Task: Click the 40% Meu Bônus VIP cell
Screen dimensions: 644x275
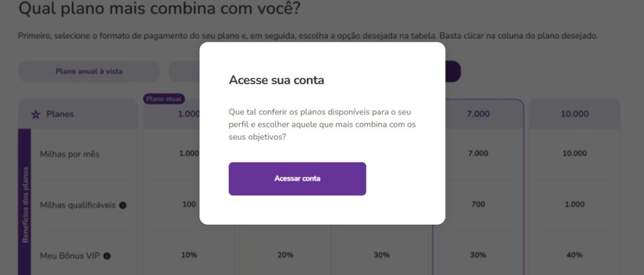Action: point(574,255)
